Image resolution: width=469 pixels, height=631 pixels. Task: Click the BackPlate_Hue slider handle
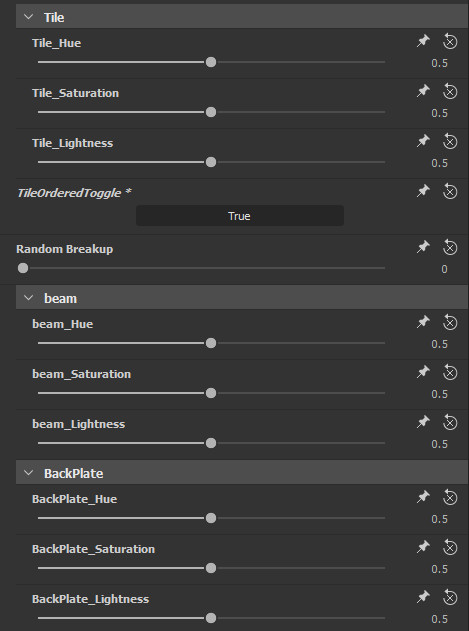[x=211, y=518]
